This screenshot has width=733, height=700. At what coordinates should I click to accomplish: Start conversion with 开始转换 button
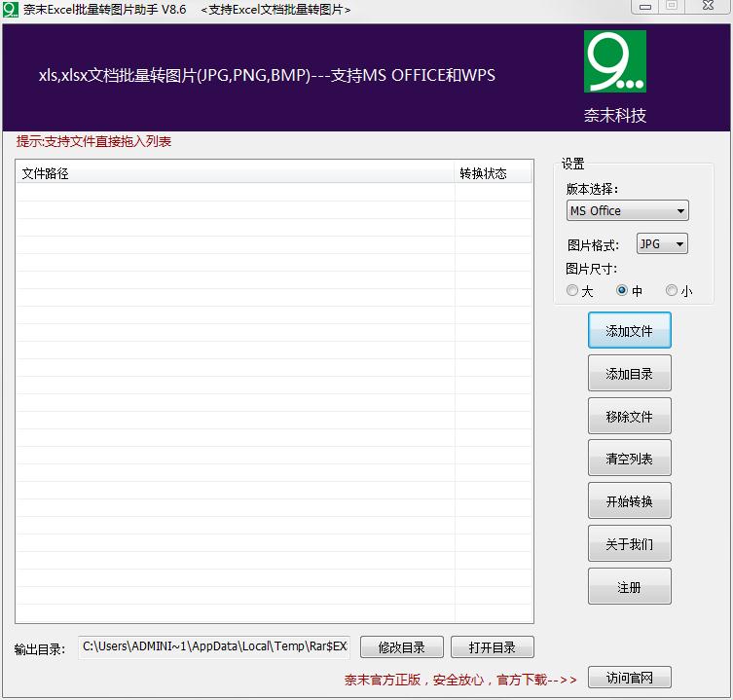point(629,502)
